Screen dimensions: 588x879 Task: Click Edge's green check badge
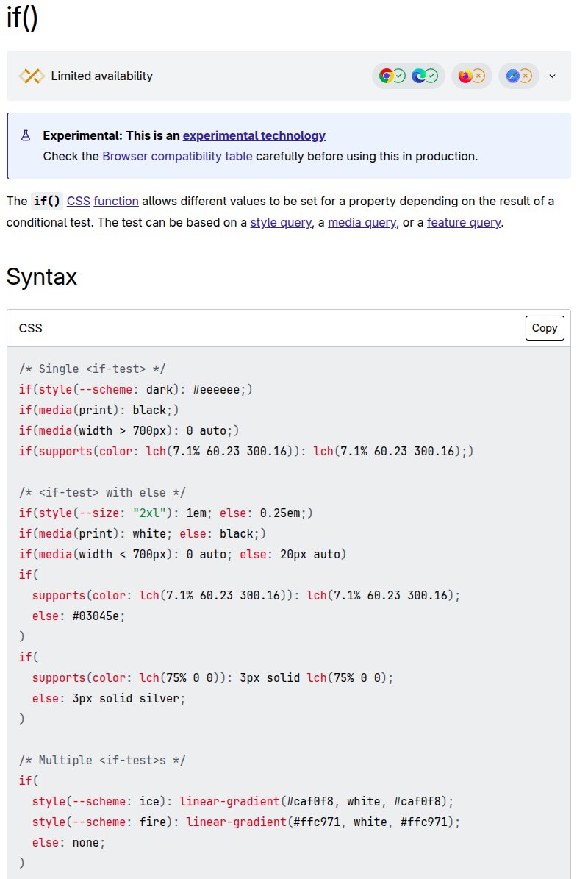coord(434,76)
